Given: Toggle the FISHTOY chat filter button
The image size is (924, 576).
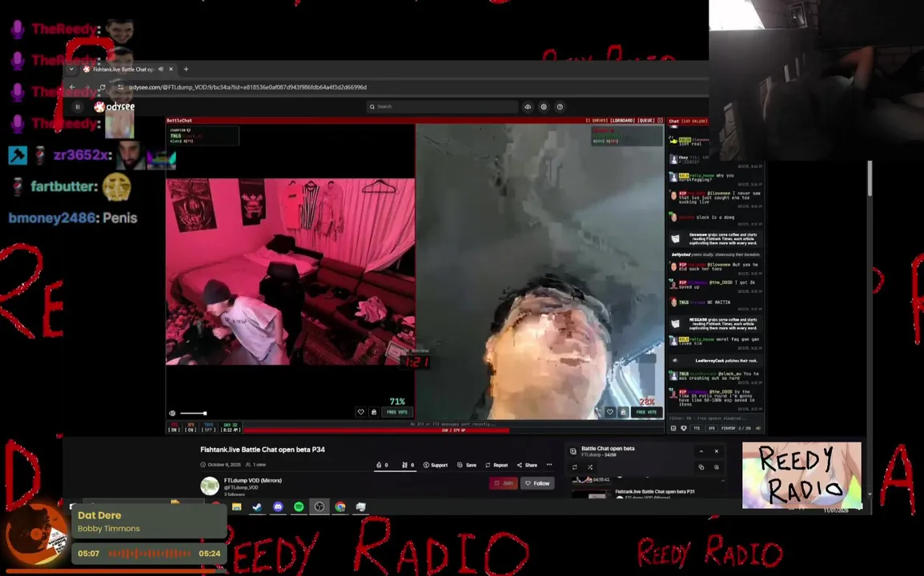Looking at the screenshot, I should pyautogui.click(x=729, y=429).
